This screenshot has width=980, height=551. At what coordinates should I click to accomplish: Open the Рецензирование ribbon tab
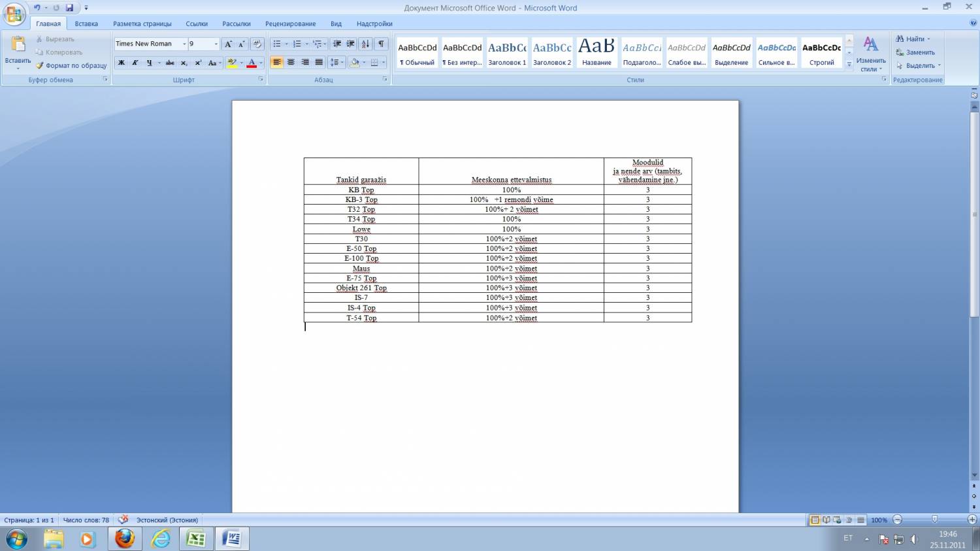(290, 24)
